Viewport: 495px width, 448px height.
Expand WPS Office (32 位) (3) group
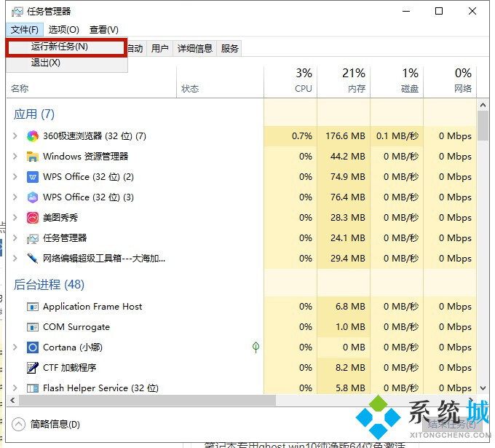15,197
